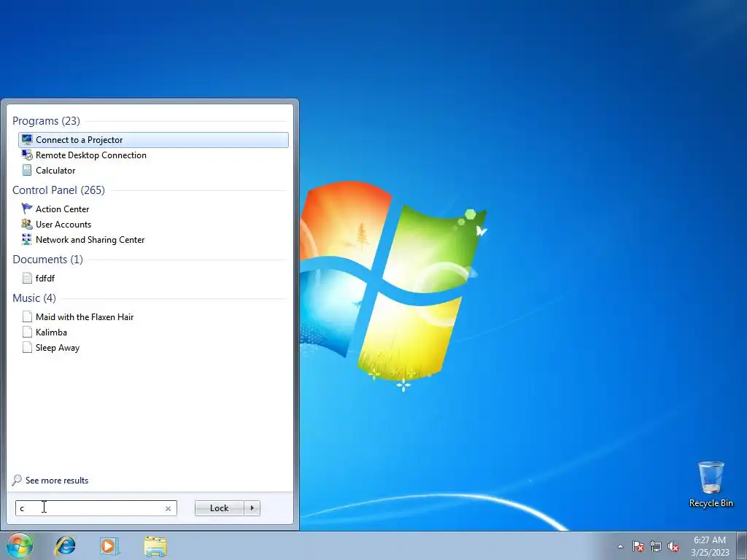Expand the Control Panel (265) header

coord(58,190)
